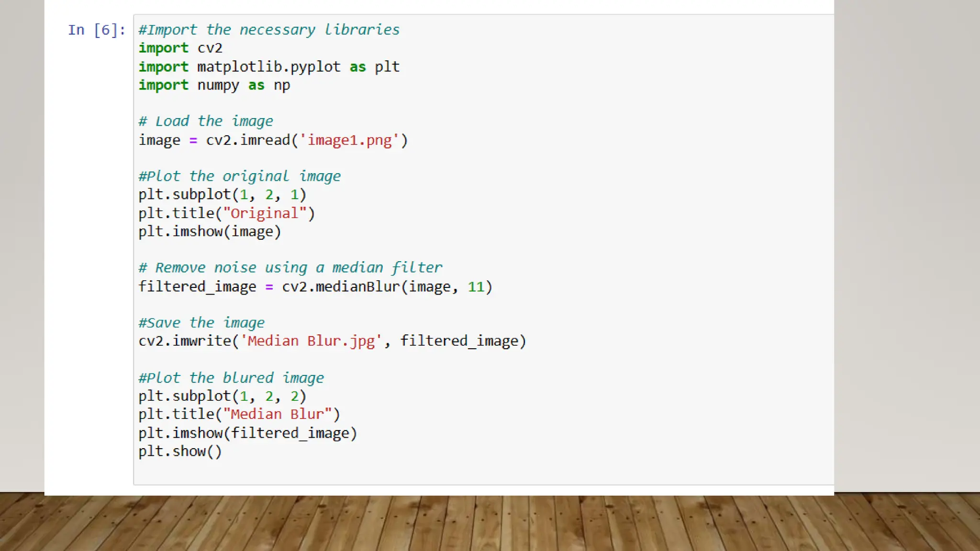Click the cv2.imwrite function name
Image resolution: width=980 pixels, height=551 pixels.
pyautogui.click(x=185, y=341)
